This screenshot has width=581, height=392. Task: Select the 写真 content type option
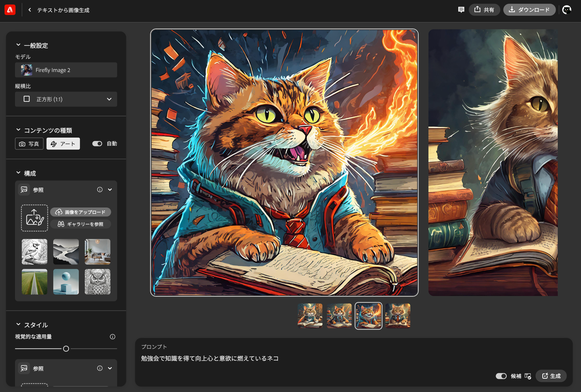pos(29,144)
